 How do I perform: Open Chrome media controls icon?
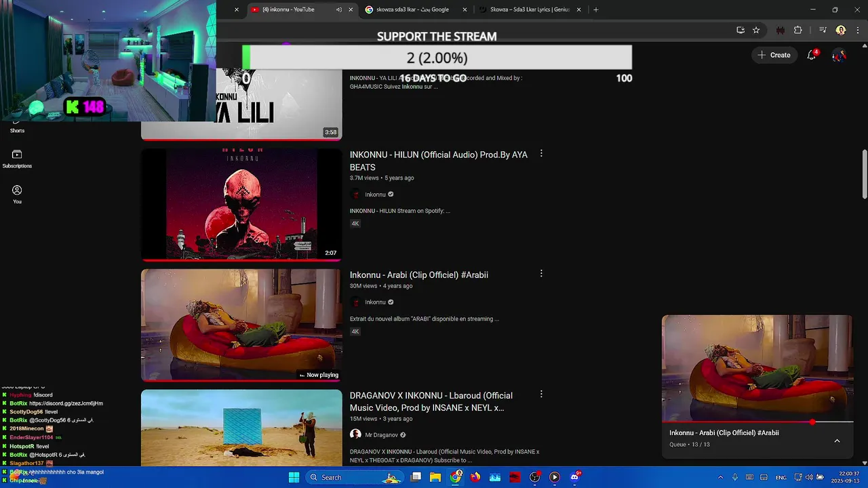point(823,30)
